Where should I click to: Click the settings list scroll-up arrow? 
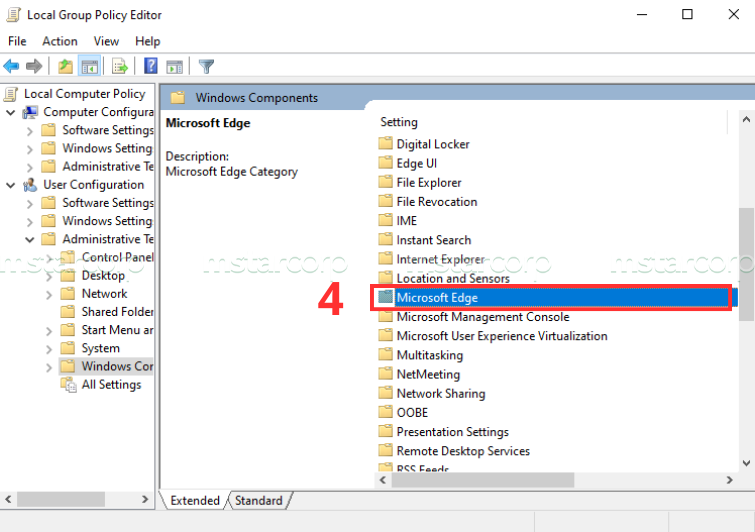(x=746, y=119)
